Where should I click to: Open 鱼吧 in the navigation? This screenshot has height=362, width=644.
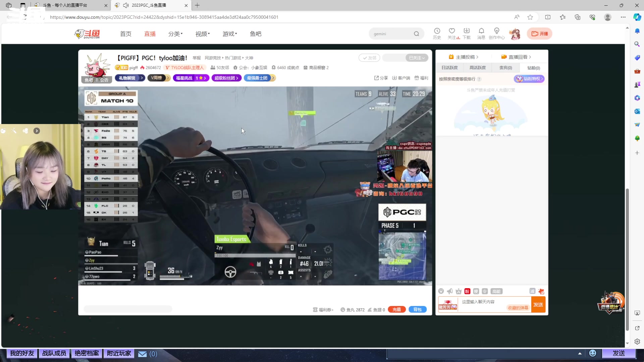[x=256, y=34]
